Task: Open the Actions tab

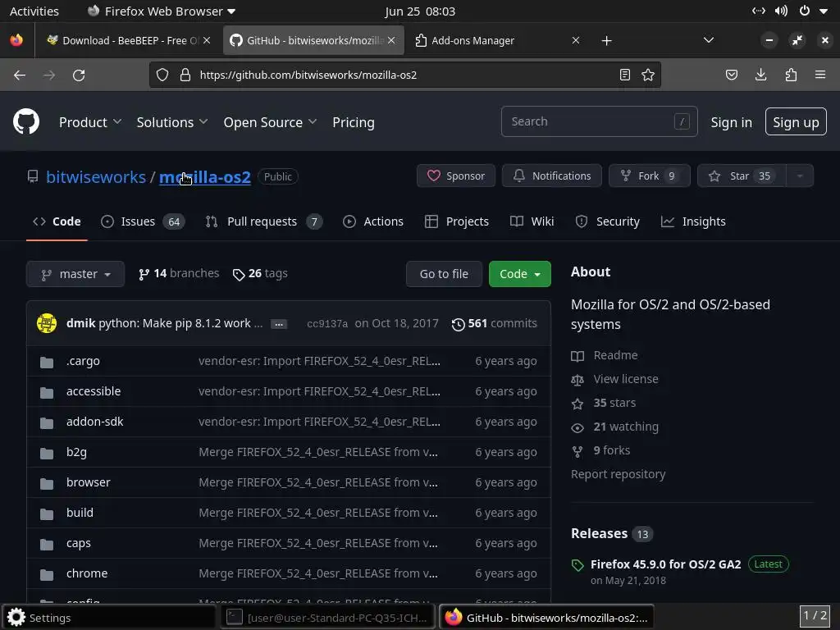Action: (x=373, y=221)
